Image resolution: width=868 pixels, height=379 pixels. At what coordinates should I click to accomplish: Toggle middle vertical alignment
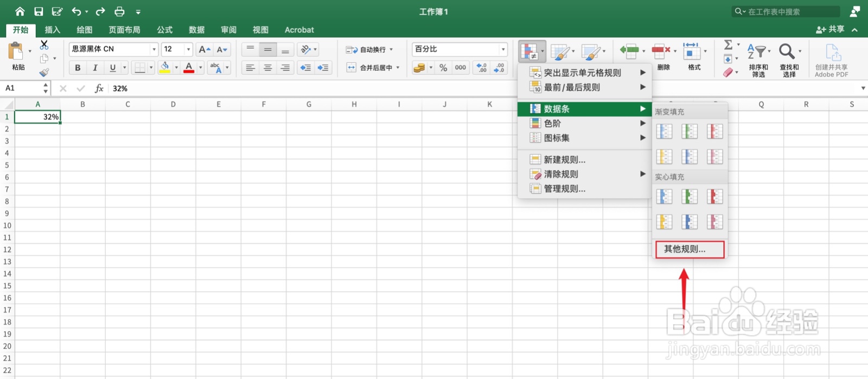tap(267, 49)
